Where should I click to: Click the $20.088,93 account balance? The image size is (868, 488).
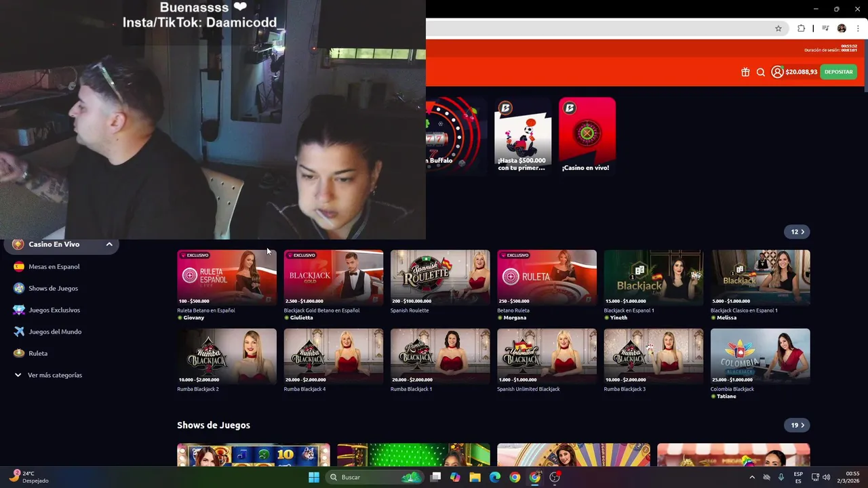(x=801, y=72)
